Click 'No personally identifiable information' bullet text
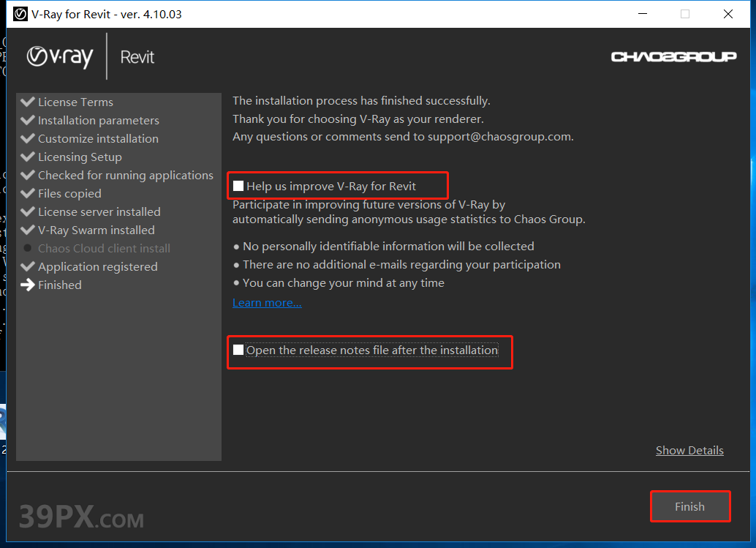The image size is (756, 548). coord(388,247)
